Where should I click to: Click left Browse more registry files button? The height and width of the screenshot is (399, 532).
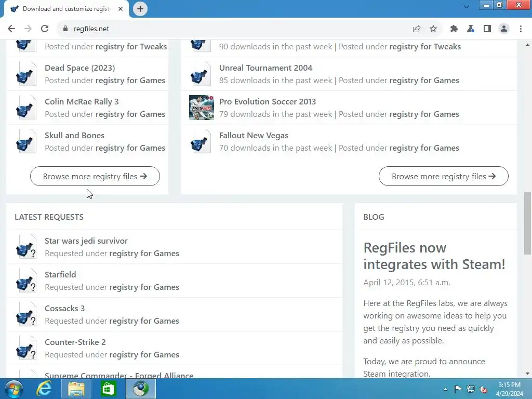click(95, 176)
